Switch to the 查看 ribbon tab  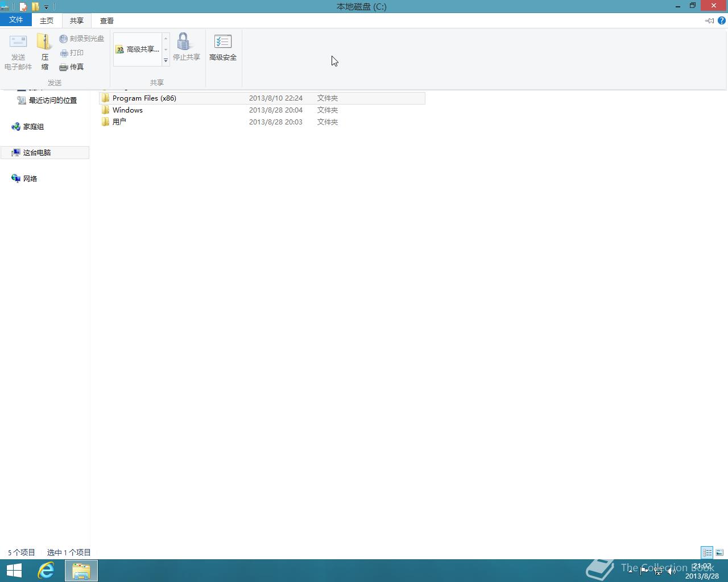(107, 20)
